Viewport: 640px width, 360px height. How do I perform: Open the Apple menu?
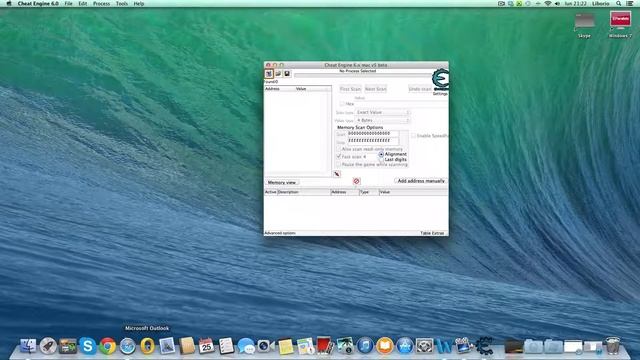pos(9,4)
